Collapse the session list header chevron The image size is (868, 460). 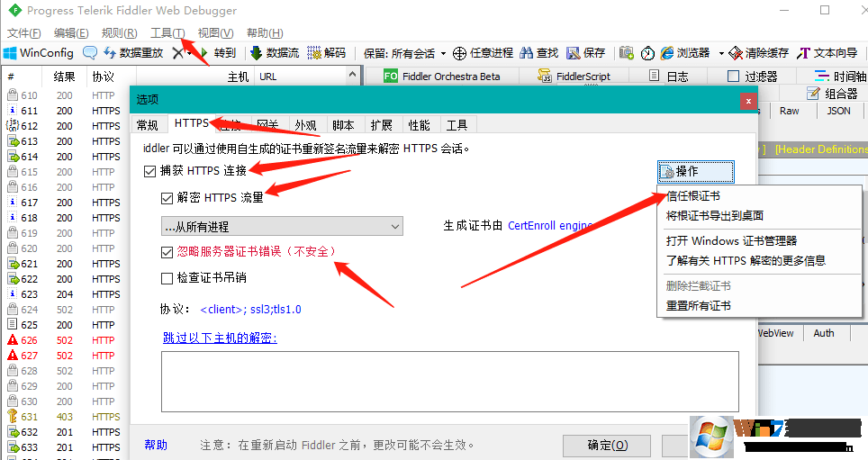click(x=352, y=74)
